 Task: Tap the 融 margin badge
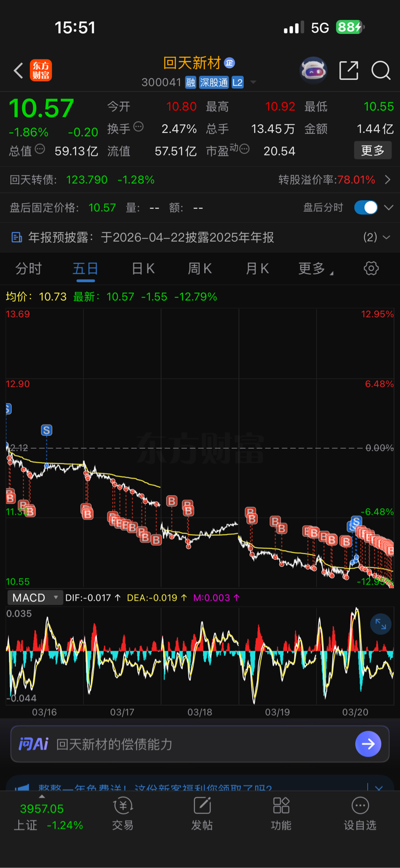(191, 82)
